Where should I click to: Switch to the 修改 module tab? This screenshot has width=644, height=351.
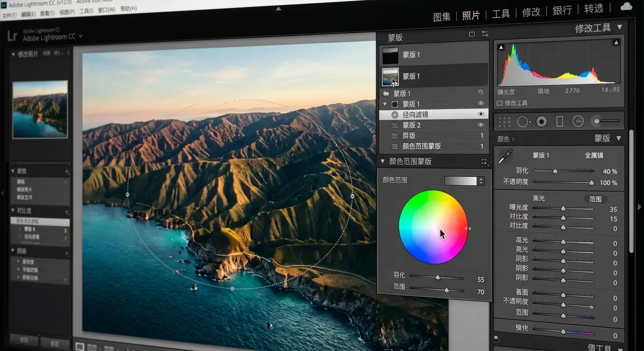(531, 12)
